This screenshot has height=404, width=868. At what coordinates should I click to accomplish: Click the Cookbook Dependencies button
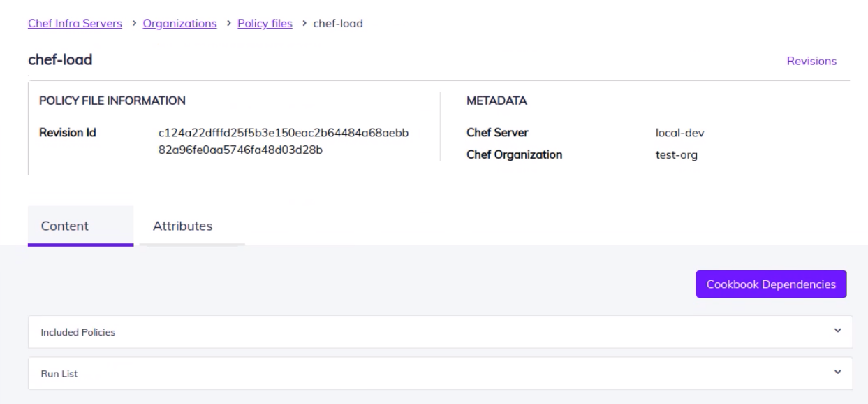pos(771,284)
